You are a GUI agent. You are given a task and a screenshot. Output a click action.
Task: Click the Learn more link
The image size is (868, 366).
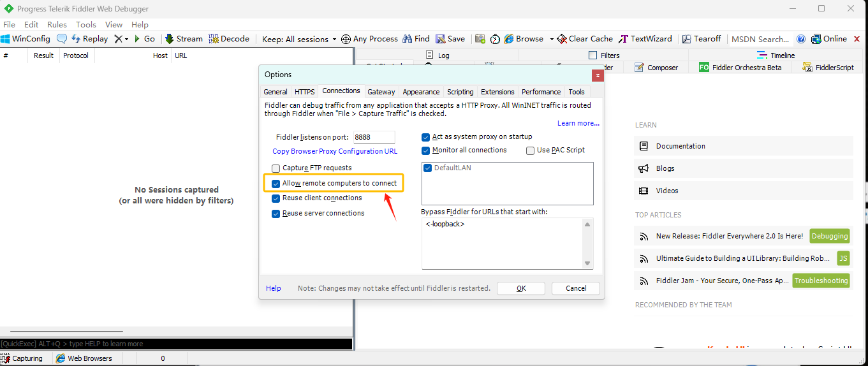(x=578, y=123)
